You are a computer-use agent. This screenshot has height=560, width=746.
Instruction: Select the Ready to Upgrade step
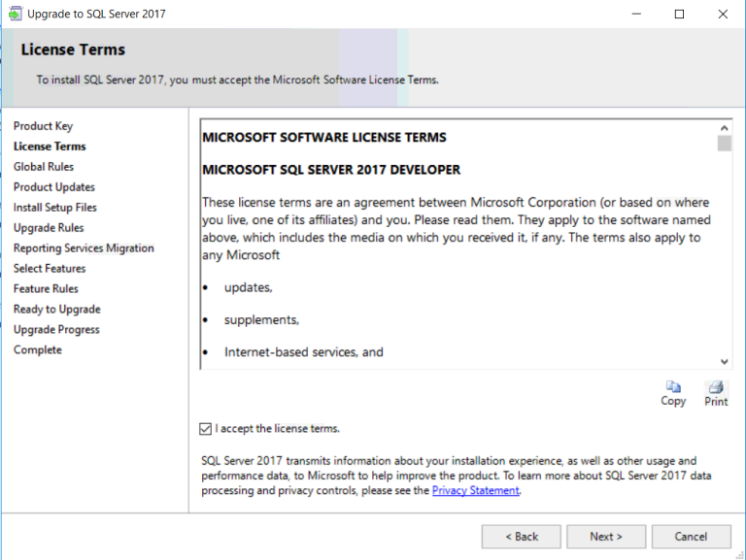click(x=57, y=310)
